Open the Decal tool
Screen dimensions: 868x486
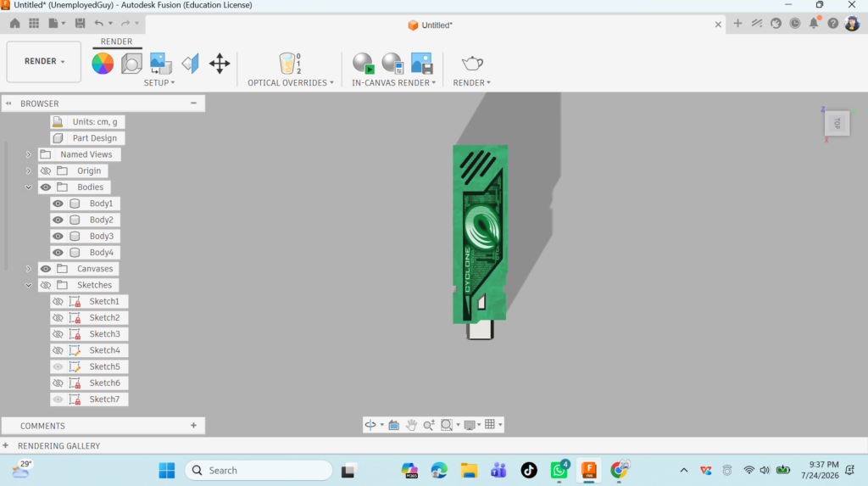[160, 64]
